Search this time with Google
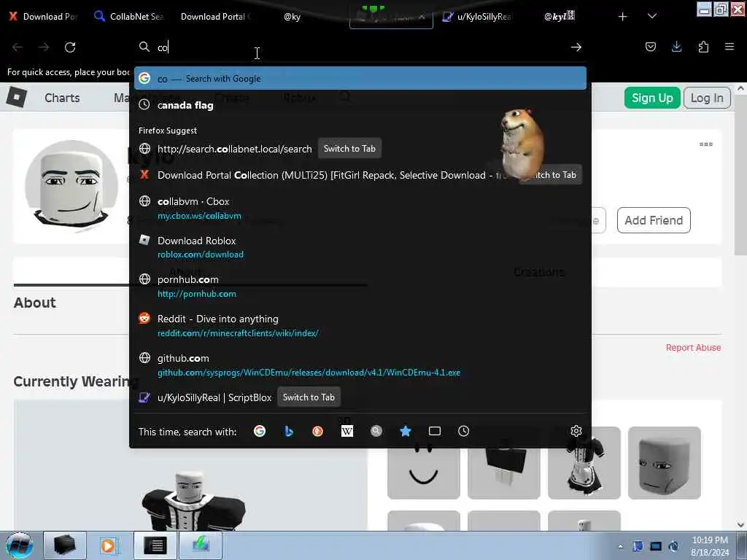This screenshot has height=560, width=747. point(260,432)
